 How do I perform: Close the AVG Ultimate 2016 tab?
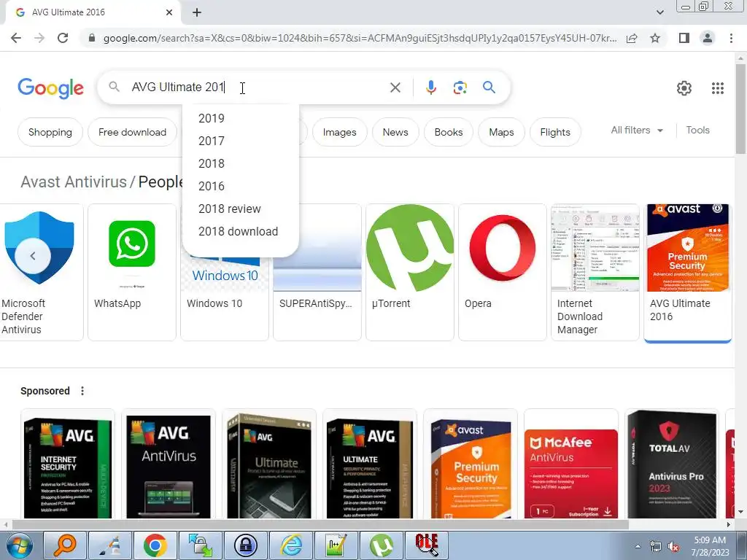click(169, 12)
